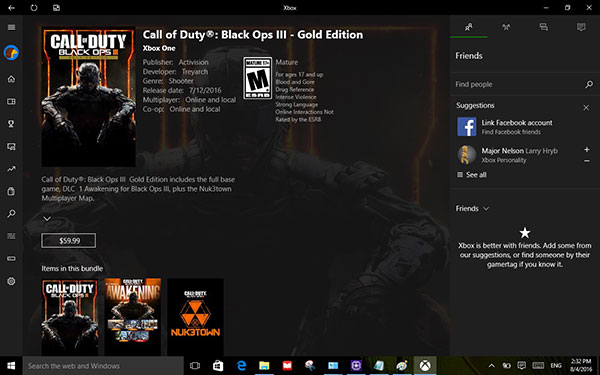Expand the Friends filter dropdown

(472, 209)
